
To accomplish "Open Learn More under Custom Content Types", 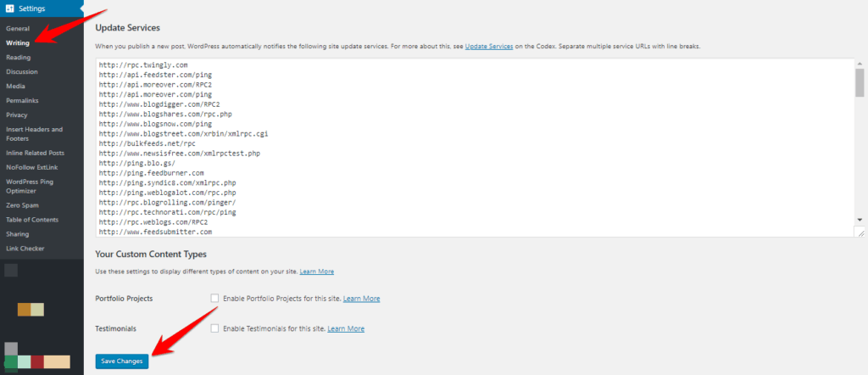I will click(x=317, y=271).
